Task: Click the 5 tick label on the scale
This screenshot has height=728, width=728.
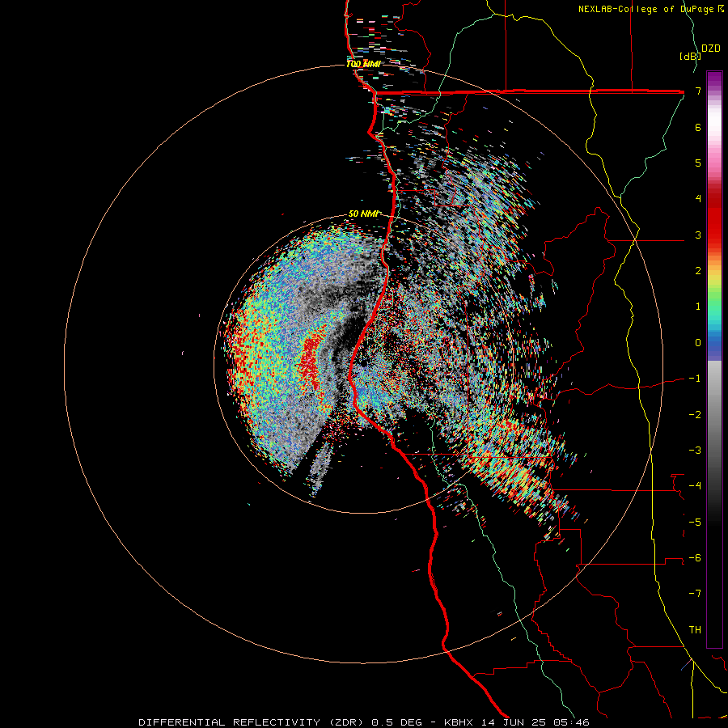Action: point(698,163)
